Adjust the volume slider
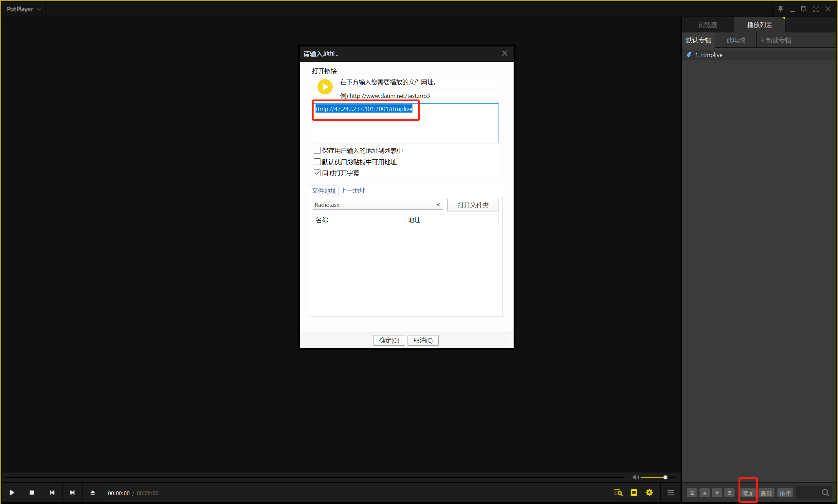This screenshot has width=838, height=504. (665, 477)
